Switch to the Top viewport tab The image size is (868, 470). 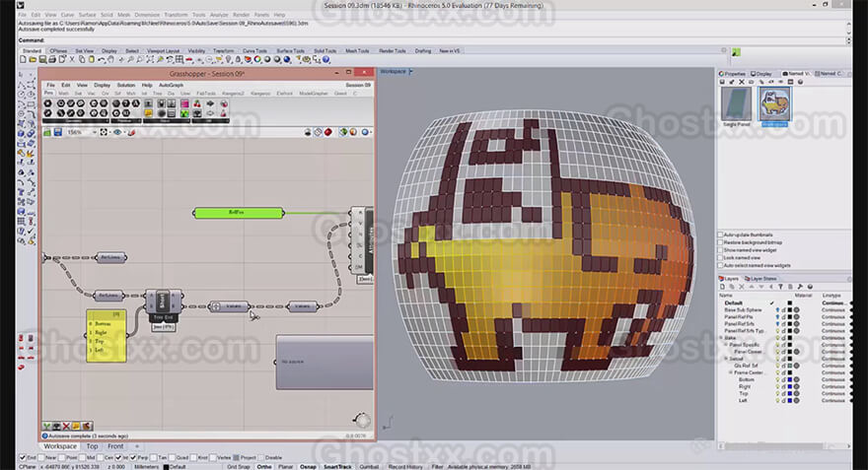[92, 446]
